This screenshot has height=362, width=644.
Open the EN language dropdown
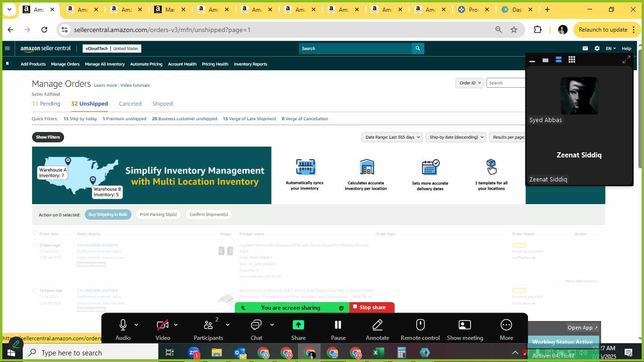611,48
